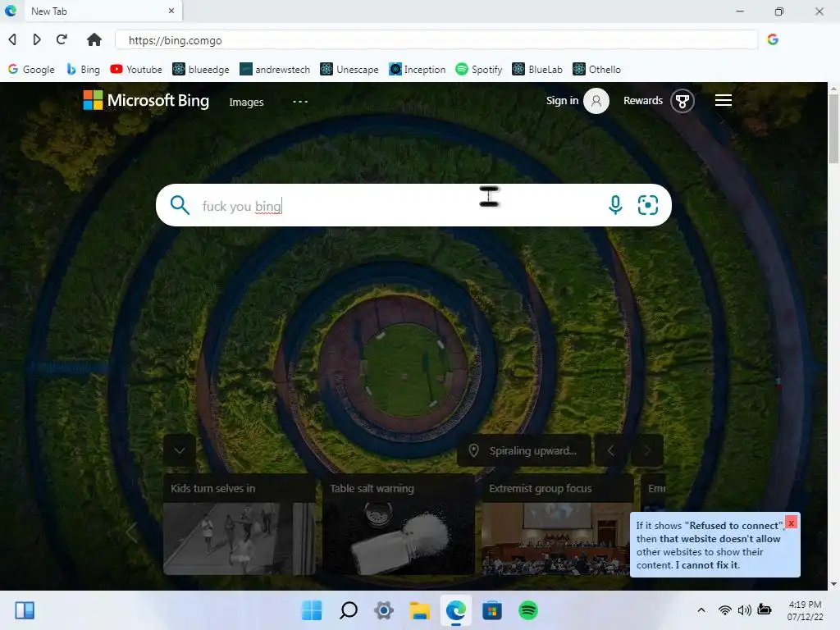The height and width of the screenshot is (630, 840).
Task: Open the Youtube bookmark
Action: click(x=136, y=69)
